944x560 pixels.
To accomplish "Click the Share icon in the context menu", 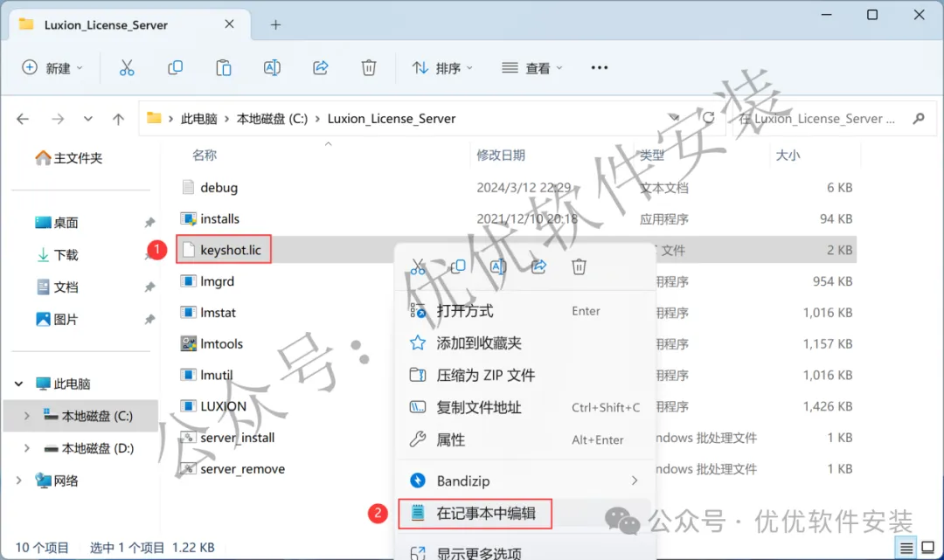I will (x=538, y=266).
